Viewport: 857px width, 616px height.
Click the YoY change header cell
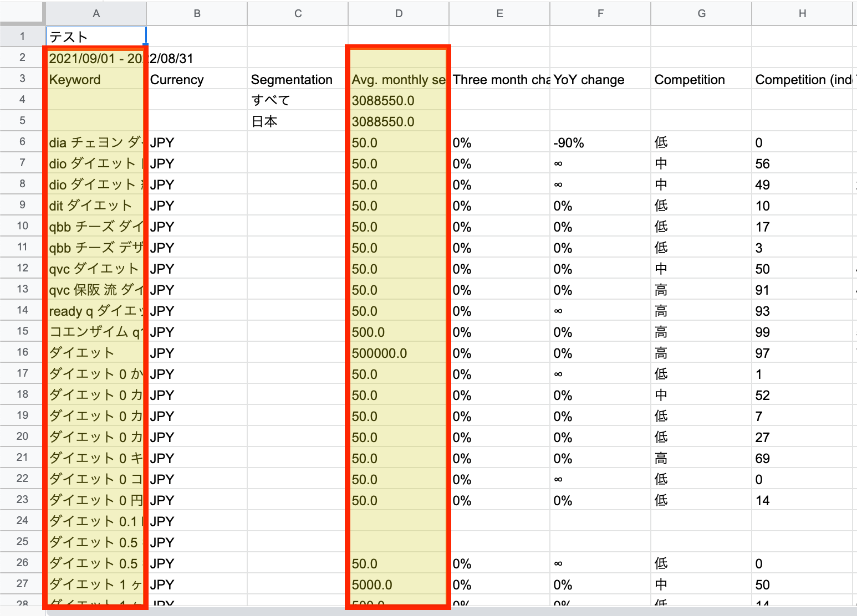(x=600, y=79)
